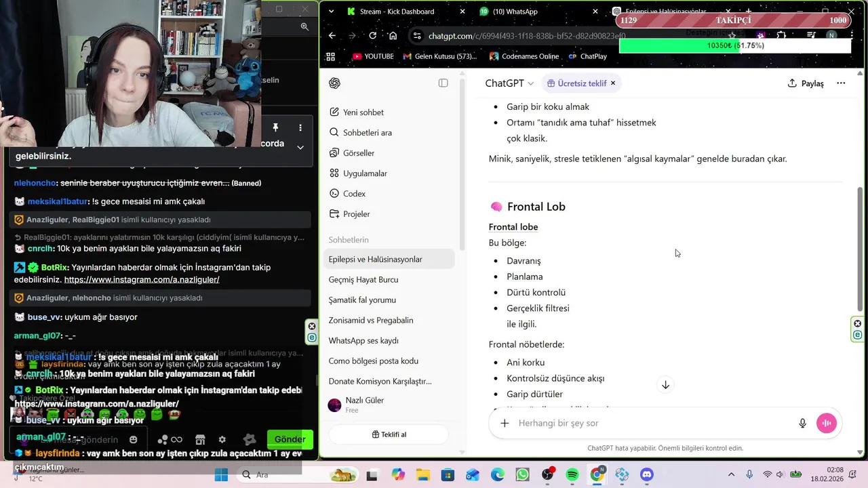Open Zonisamid vs Pregabalin chat

[x=390, y=321]
